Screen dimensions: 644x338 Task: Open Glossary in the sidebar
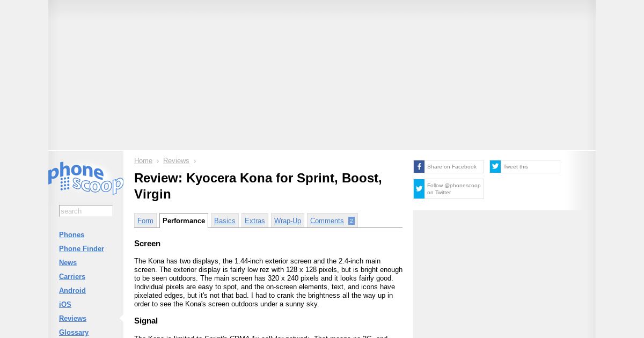pyautogui.click(x=74, y=333)
